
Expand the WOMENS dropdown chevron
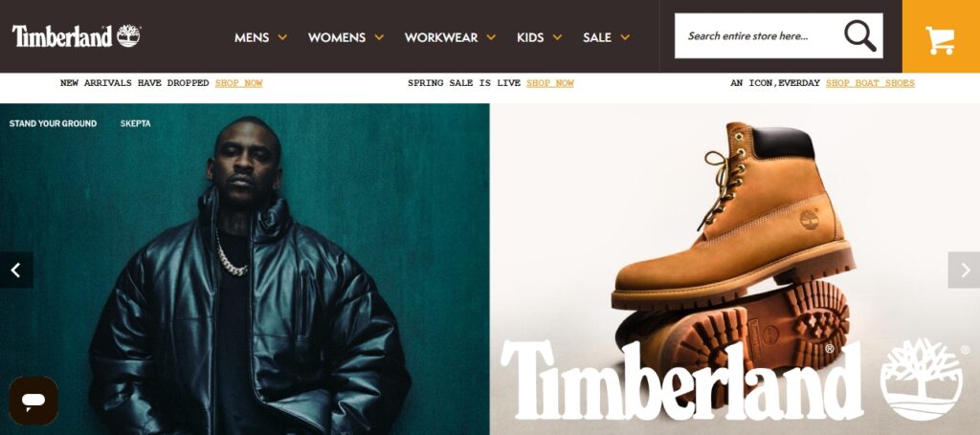[x=379, y=37]
